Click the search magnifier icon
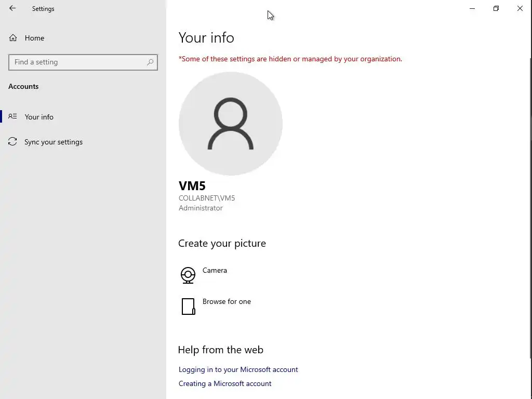 coord(150,62)
